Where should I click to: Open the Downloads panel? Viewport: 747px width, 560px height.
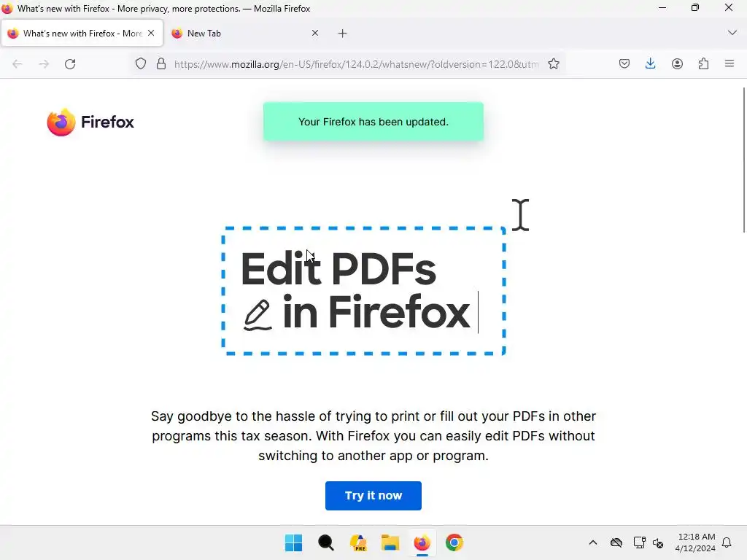650,64
